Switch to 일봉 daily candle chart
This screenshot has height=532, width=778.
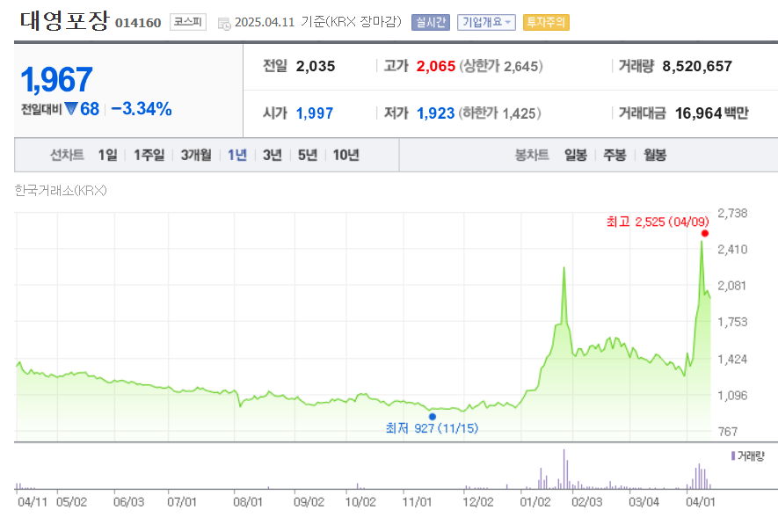pyautogui.click(x=575, y=155)
